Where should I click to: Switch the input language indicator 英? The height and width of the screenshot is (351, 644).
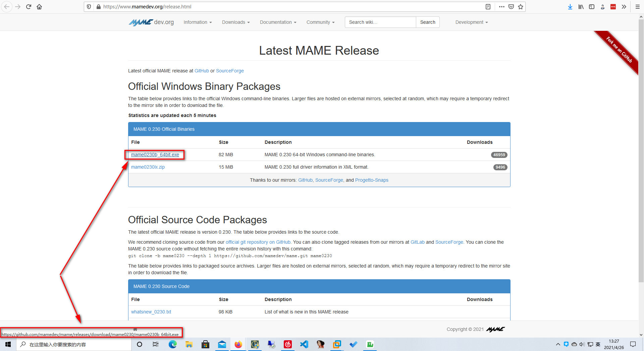point(598,344)
